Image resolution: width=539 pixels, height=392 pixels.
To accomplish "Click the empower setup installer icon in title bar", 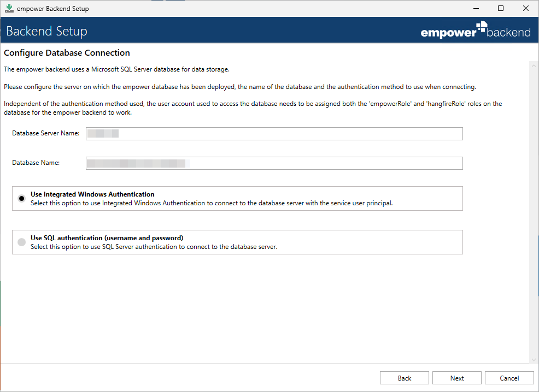I will coord(9,9).
